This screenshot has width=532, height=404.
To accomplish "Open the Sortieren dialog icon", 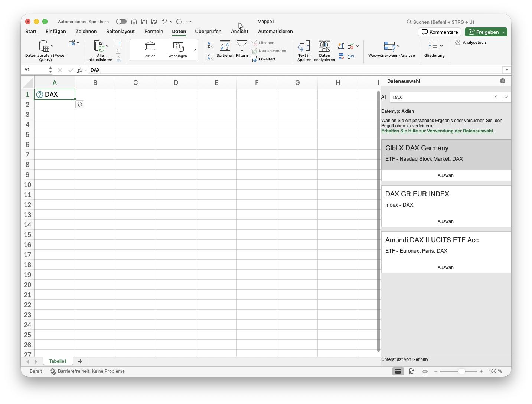I will (225, 46).
